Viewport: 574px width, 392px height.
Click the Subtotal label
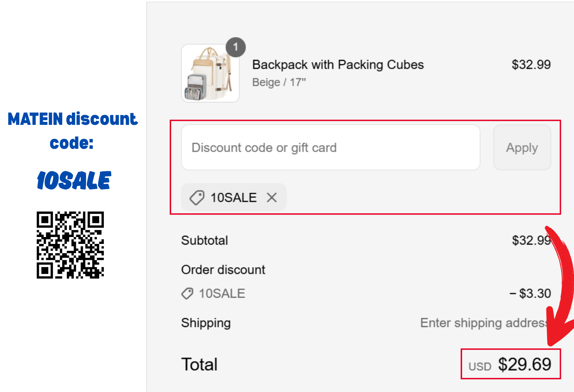tap(205, 240)
